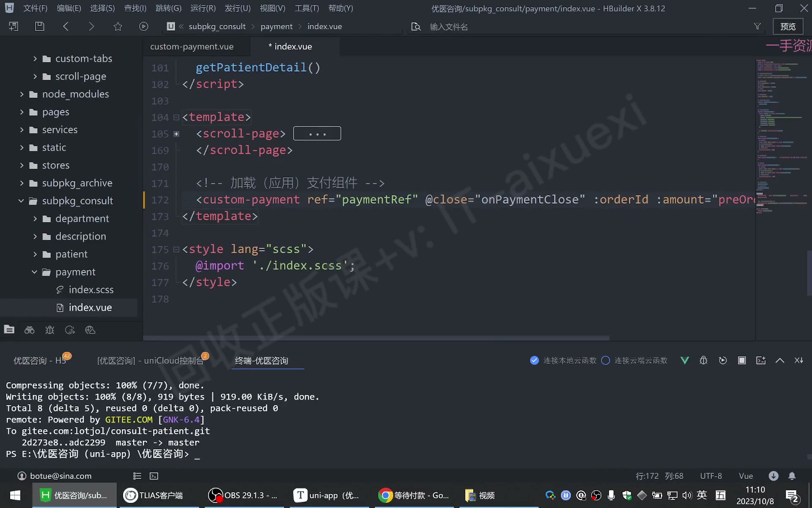Open the debug bug icon in sidebar bottom
812x508 pixels.
pos(49,330)
